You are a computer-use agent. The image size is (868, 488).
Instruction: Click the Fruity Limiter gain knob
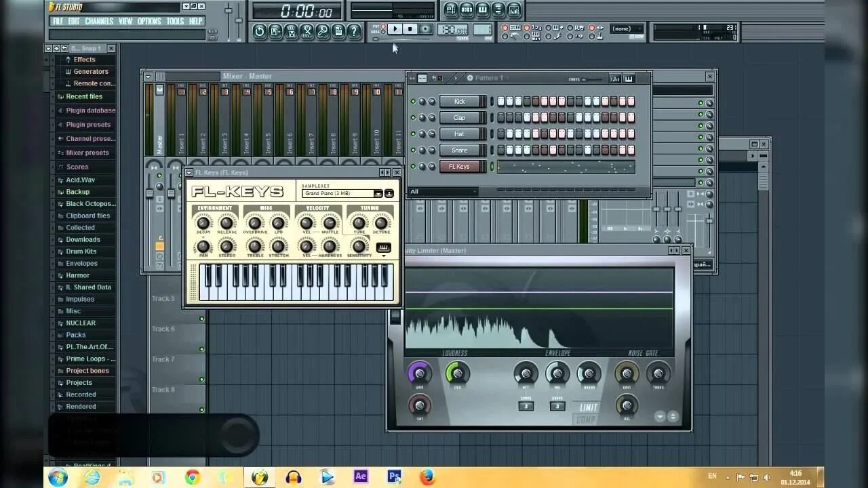click(x=419, y=373)
